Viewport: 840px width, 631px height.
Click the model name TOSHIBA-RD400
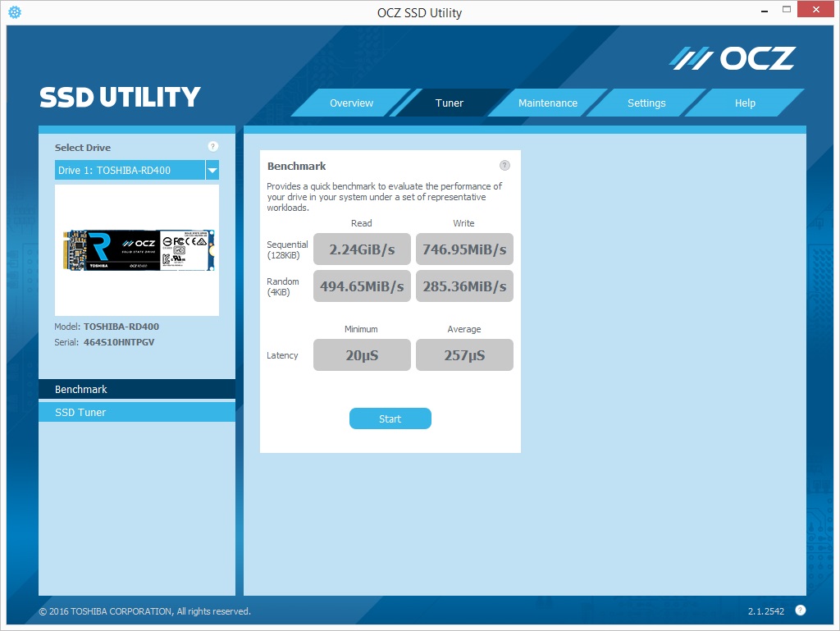[121, 327]
